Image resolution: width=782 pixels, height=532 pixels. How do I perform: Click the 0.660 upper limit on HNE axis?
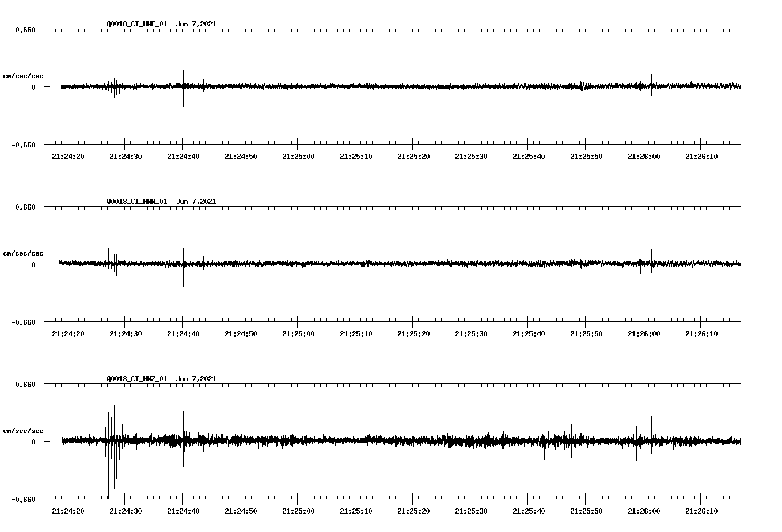tap(25, 29)
